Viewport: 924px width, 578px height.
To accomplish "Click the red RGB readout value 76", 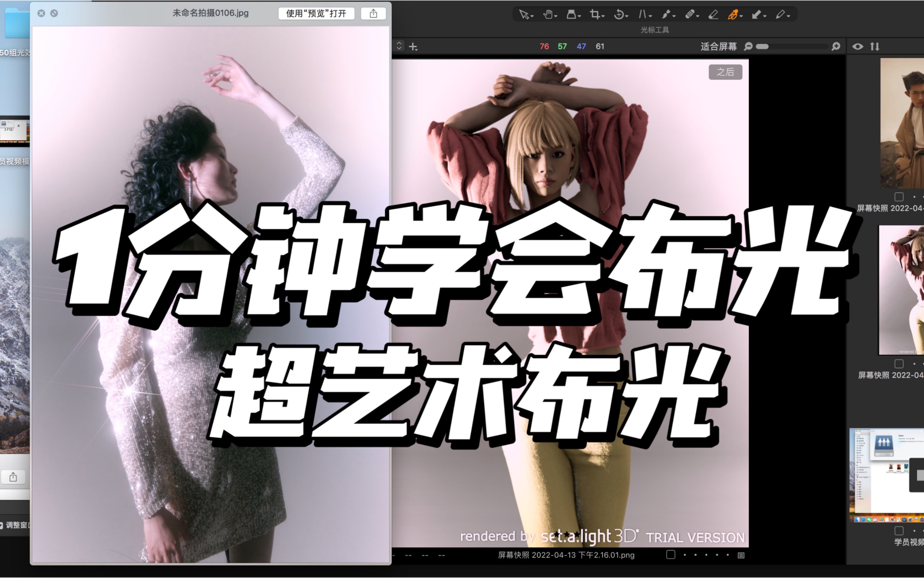I will pos(544,46).
